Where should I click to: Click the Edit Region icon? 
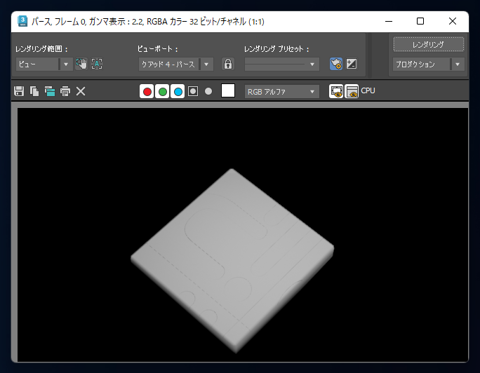[x=81, y=64]
